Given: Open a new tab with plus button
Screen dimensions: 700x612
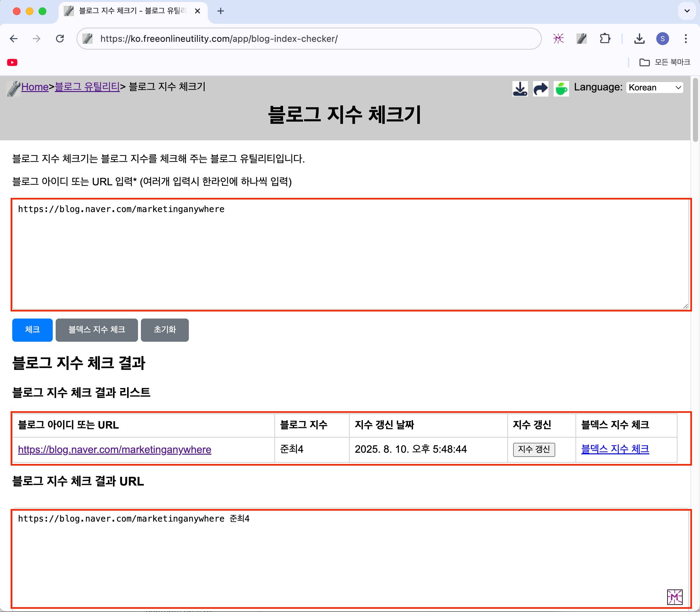Looking at the screenshot, I should 221,11.
